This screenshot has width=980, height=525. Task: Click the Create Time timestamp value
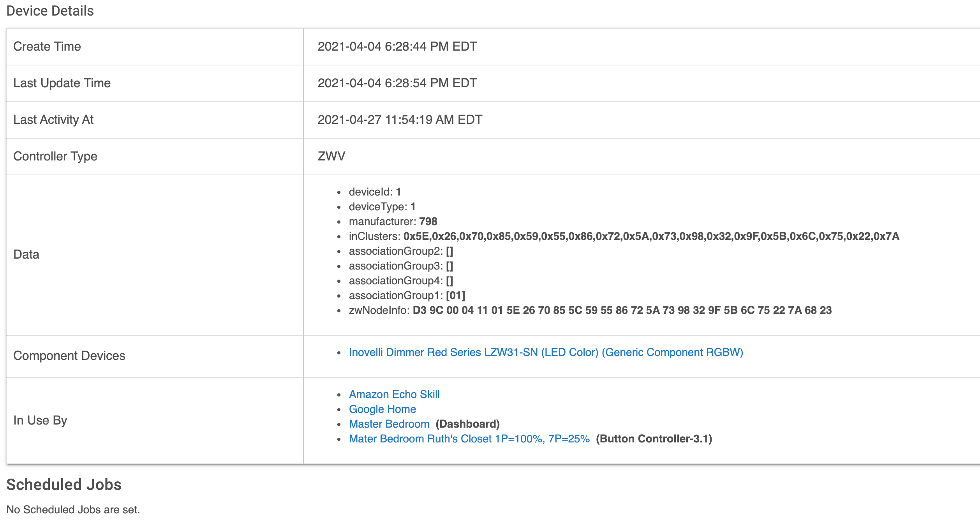click(397, 47)
